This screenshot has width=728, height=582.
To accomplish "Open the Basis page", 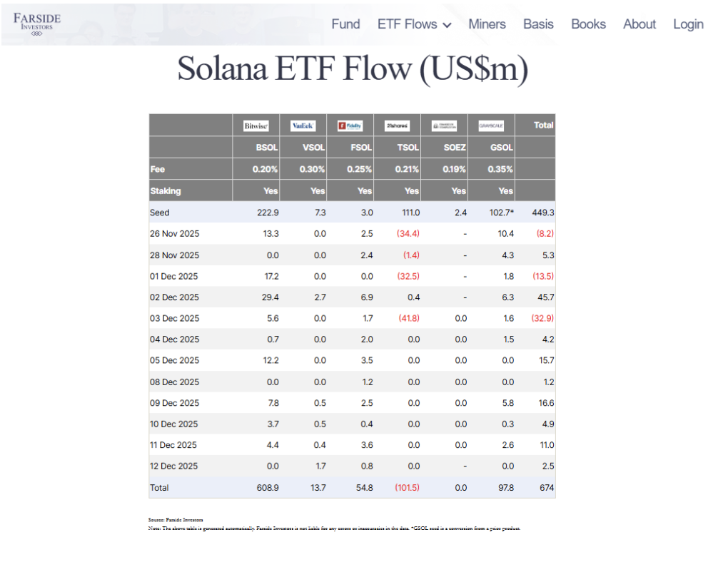I will coord(538,24).
